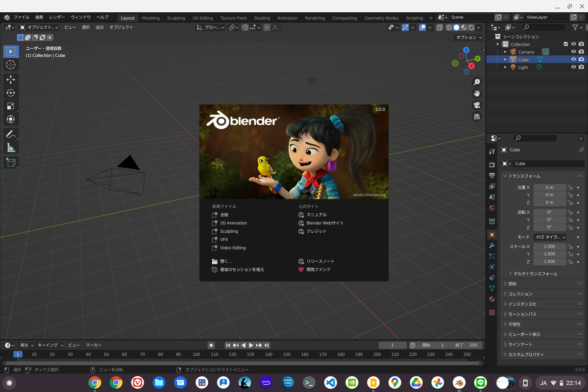The width and height of the screenshot is (588, 392).
Task: Open オプション dropdown in viewport
Action: (x=469, y=37)
